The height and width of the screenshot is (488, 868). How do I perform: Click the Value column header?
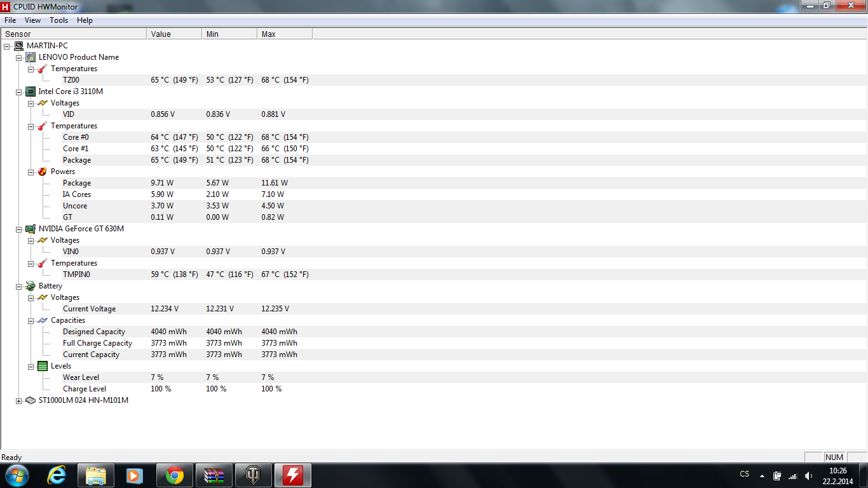pyautogui.click(x=174, y=34)
